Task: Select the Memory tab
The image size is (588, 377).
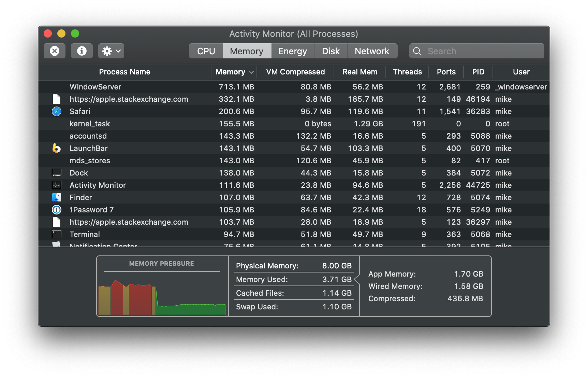Action: [x=247, y=51]
